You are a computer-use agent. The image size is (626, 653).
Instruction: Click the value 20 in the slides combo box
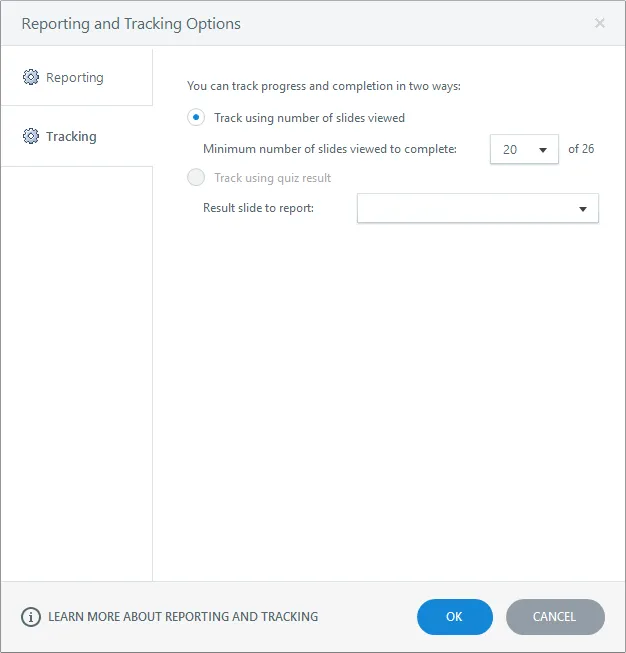(510, 150)
